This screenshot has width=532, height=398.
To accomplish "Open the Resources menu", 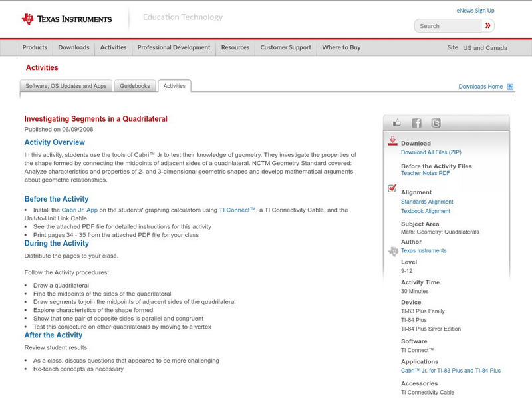I will 235,47.
